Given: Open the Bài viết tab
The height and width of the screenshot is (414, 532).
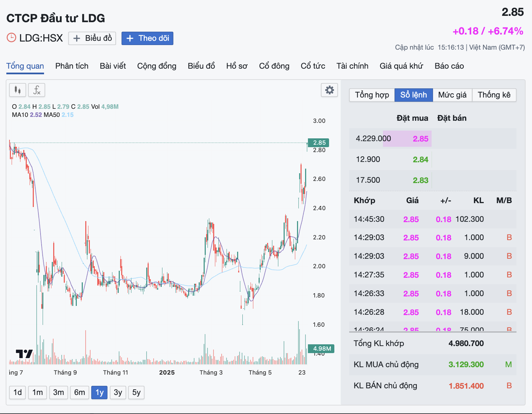Looking at the screenshot, I should (113, 66).
